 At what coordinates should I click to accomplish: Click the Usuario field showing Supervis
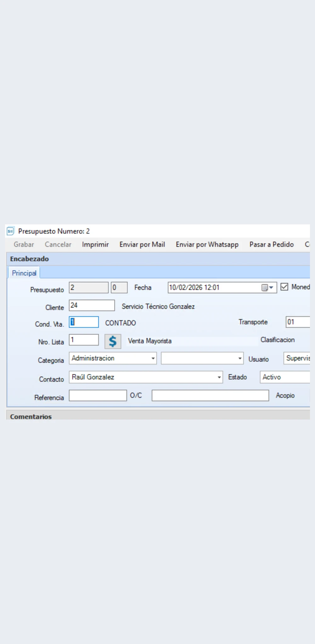(x=297, y=358)
